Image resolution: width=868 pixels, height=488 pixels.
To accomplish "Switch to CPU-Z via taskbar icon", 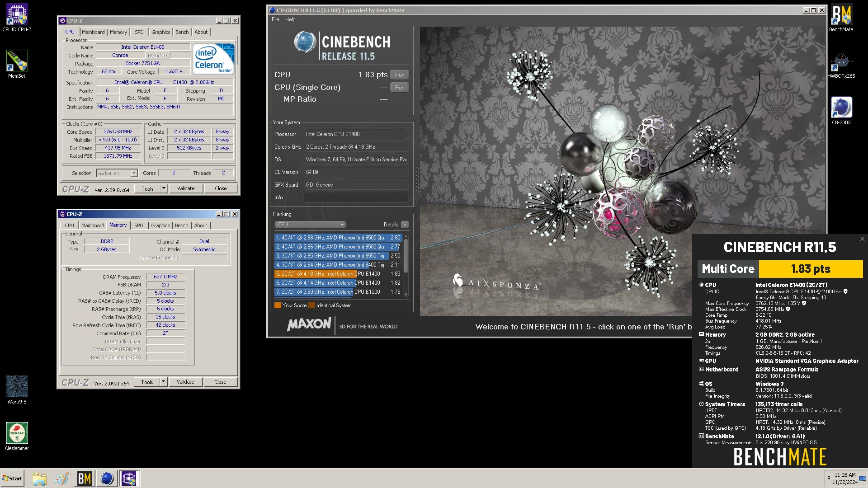I will pyautogui.click(x=129, y=479).
